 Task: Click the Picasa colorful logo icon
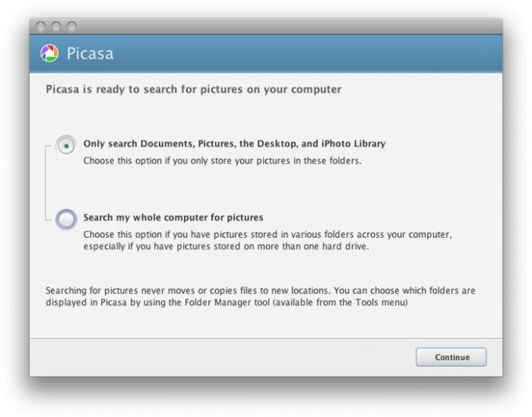50,53
